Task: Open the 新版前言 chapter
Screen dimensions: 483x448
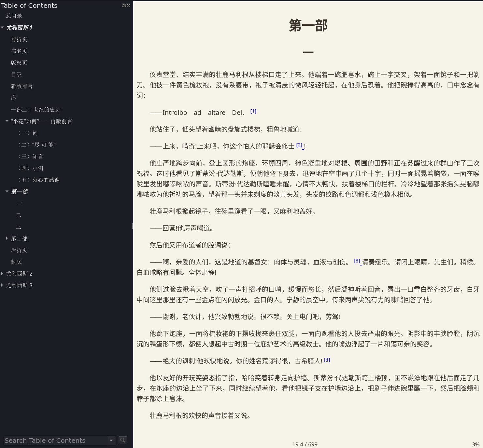Action: tap(22, 86)
